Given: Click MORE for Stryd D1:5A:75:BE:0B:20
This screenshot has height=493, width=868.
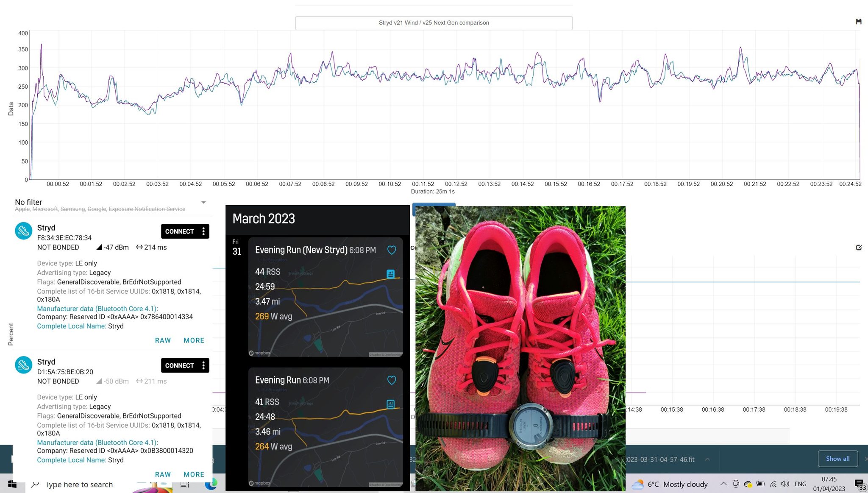Looking at the screenshot, I should [x=194, y=474].
